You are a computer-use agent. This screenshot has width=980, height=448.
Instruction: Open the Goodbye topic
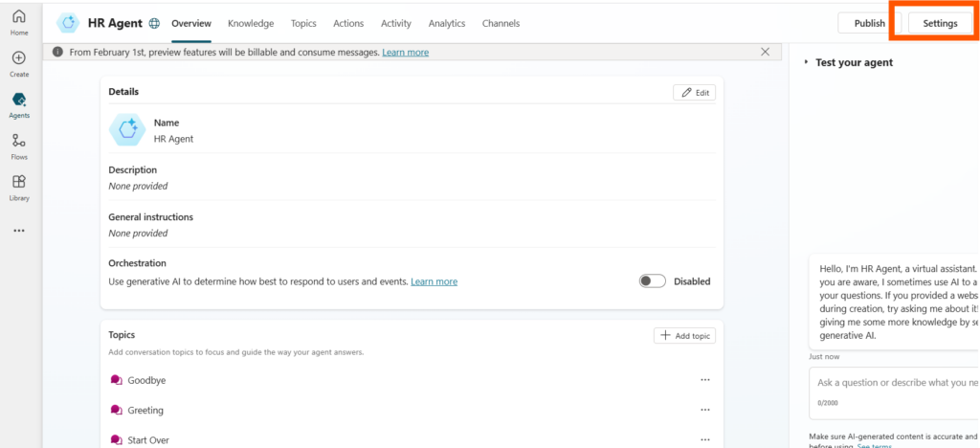(x=146, y=380)
